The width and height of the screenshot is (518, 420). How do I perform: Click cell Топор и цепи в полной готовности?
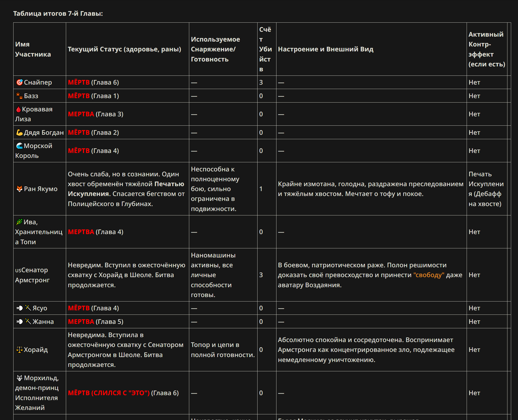[x=223, y=349]
